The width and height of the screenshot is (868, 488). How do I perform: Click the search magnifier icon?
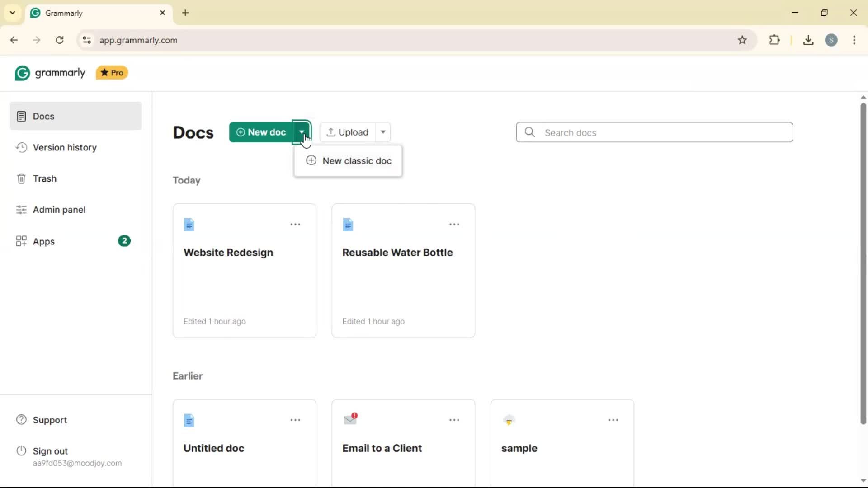(530, 132)
